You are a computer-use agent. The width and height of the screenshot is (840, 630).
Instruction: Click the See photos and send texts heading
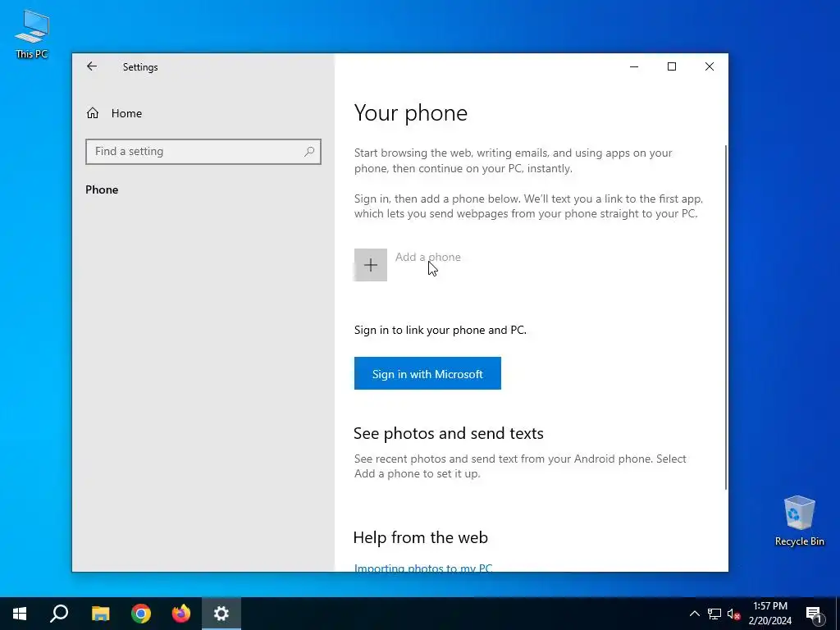point(449,433)
